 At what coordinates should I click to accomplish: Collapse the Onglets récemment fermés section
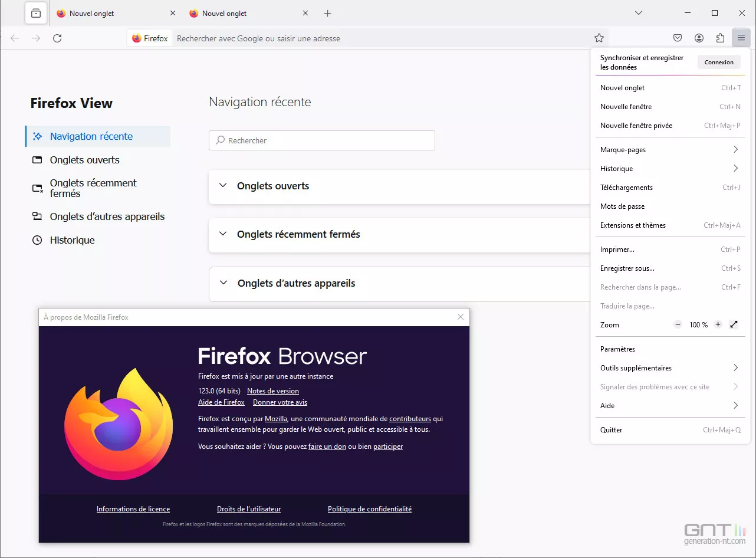coord(223,234)
